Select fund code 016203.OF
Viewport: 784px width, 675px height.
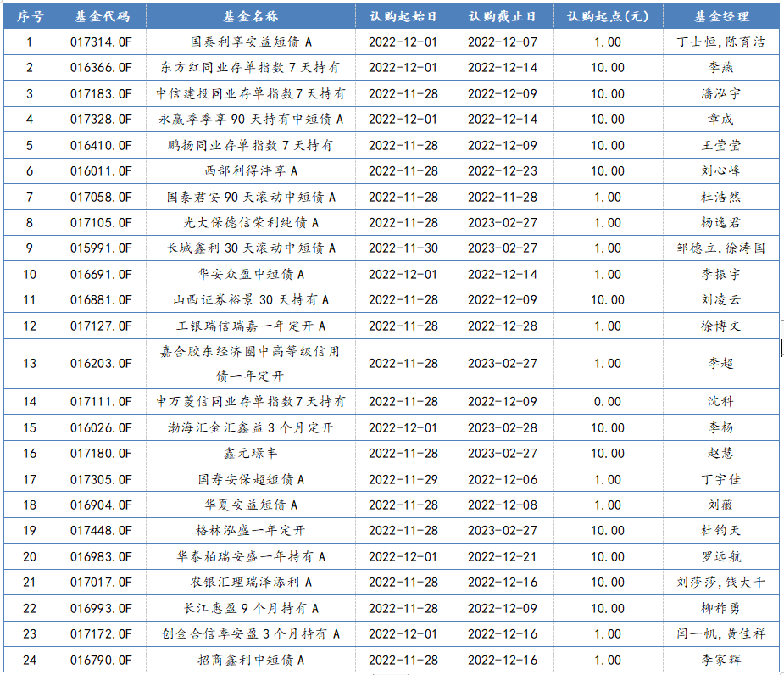[x=101, y=363]
